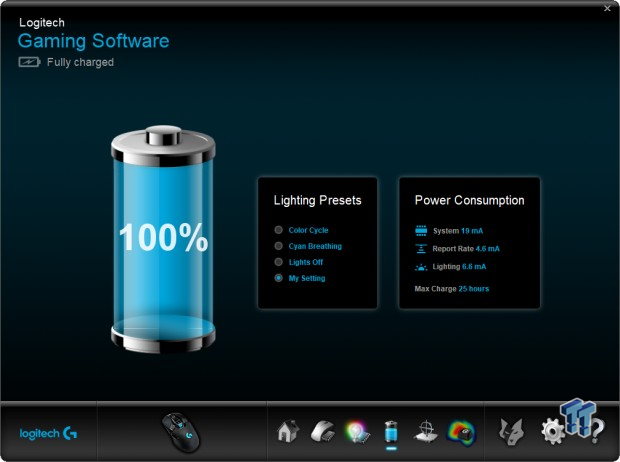
Task: Click the charging battery status icon
Action: (29, 62)
